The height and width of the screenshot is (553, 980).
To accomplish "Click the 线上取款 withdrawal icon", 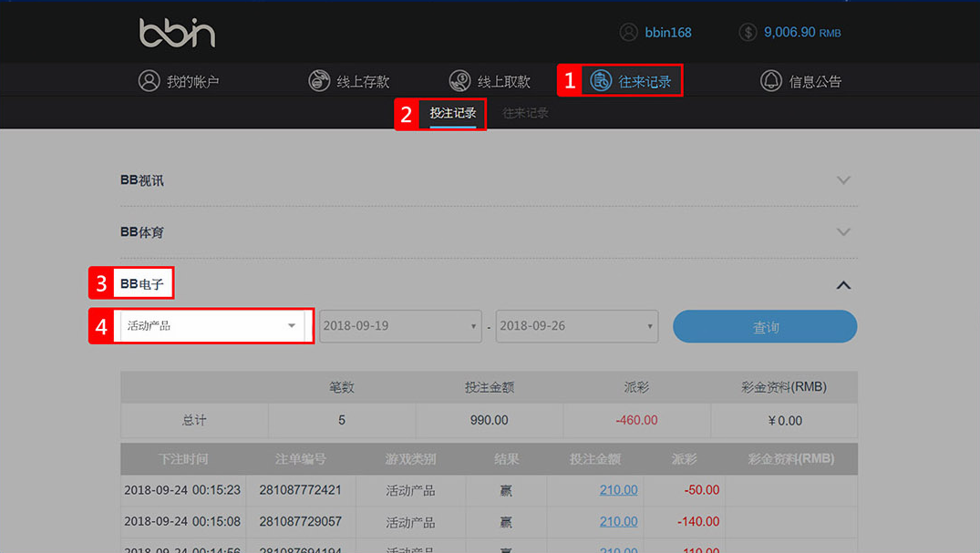I will (x=459, y=80).
